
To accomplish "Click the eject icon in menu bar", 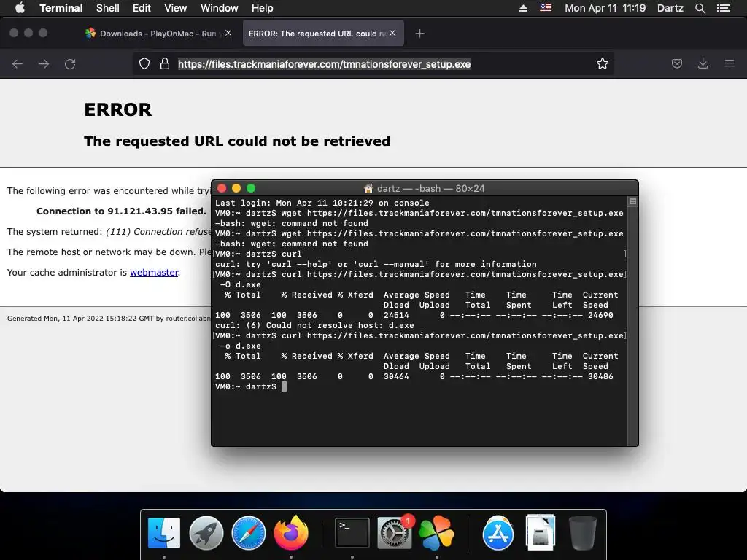I will pyautogui.click(x=523, y=8).
